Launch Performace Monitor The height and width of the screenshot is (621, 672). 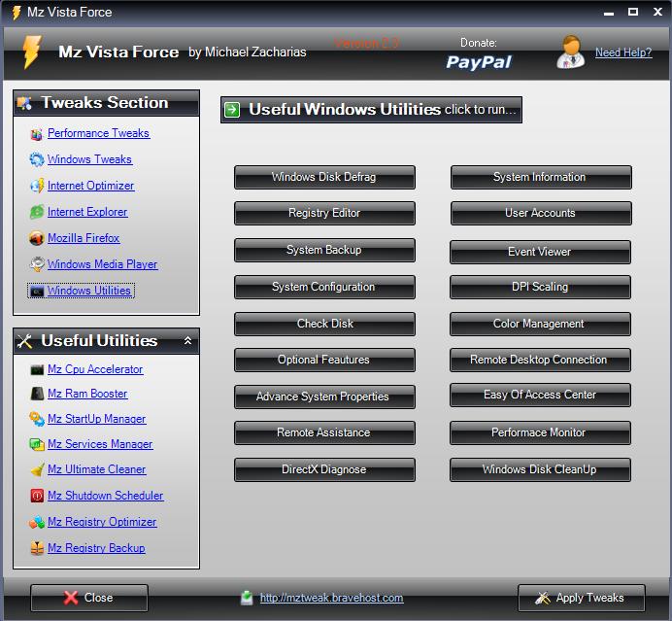540,432
